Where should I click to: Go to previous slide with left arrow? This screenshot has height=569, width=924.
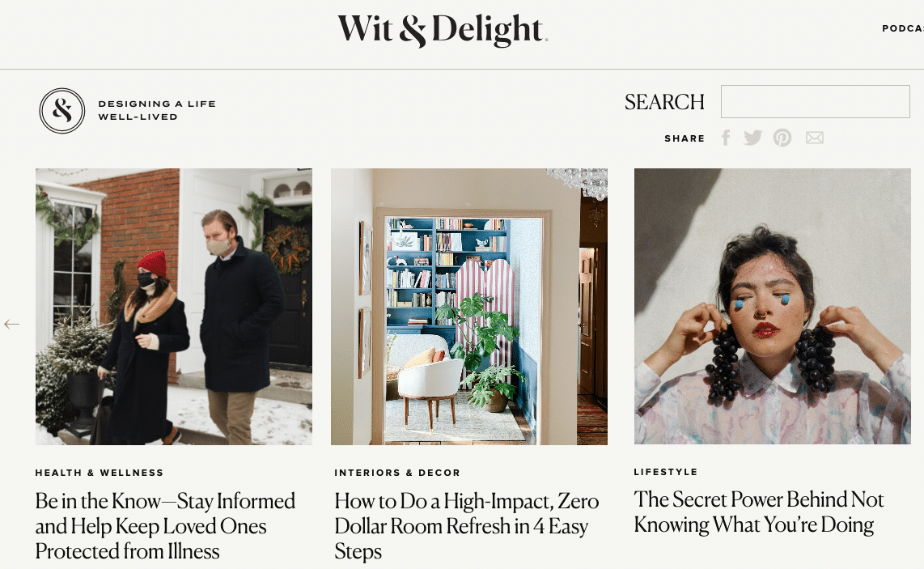click(12, 325)
